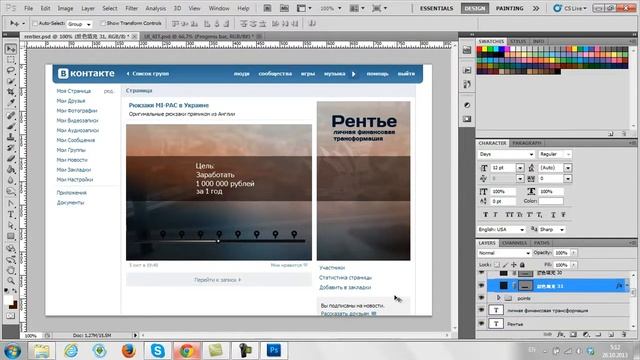Create new adjustment layer icon

click(x=586, y=334)
